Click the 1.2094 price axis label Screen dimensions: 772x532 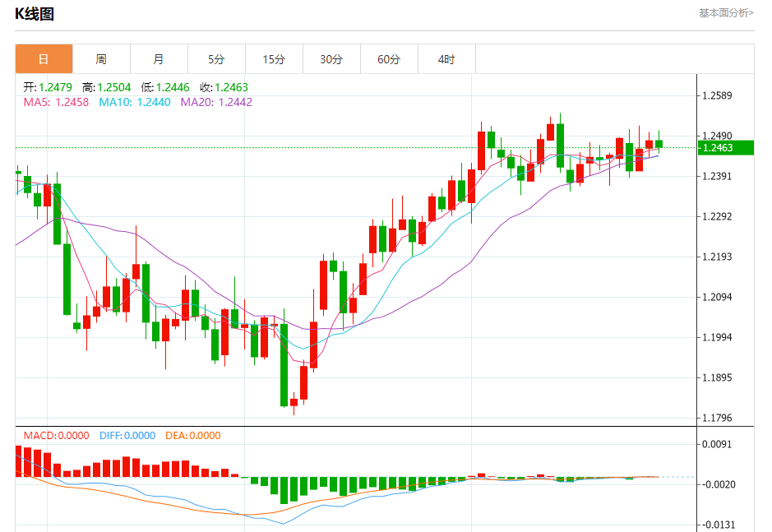click(x=717, y=297)
